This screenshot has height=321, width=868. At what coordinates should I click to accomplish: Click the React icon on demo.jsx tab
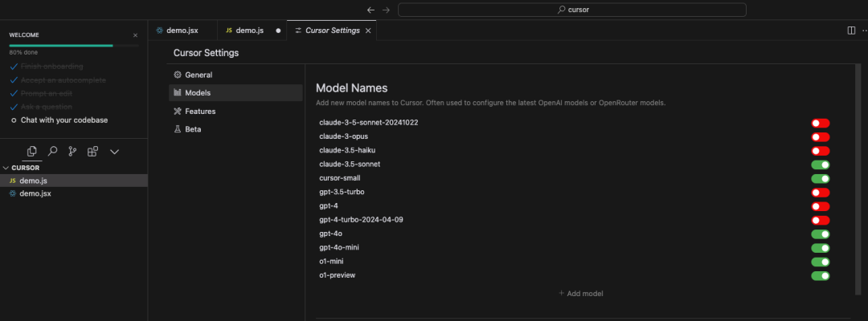click(160, 30)
